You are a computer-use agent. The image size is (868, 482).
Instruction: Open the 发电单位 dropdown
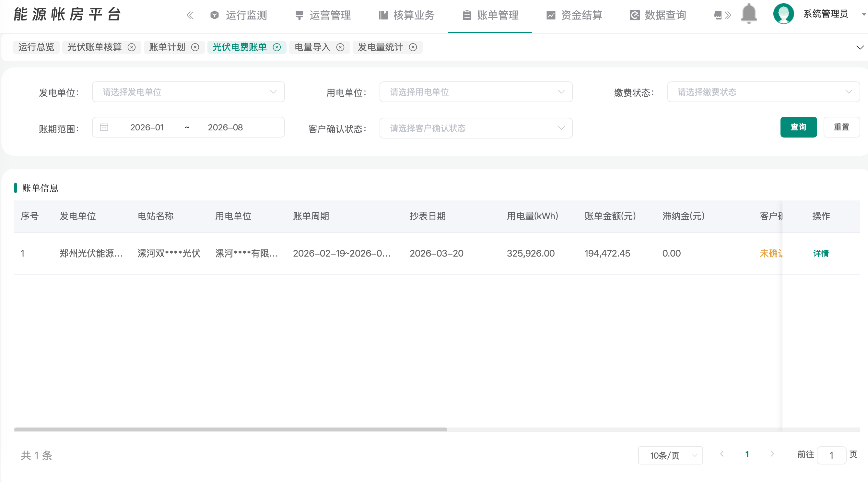[x=188, y=92]
